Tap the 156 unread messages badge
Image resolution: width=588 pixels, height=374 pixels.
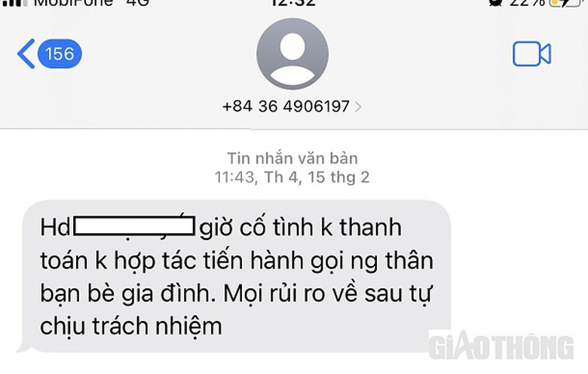(60, 54)
